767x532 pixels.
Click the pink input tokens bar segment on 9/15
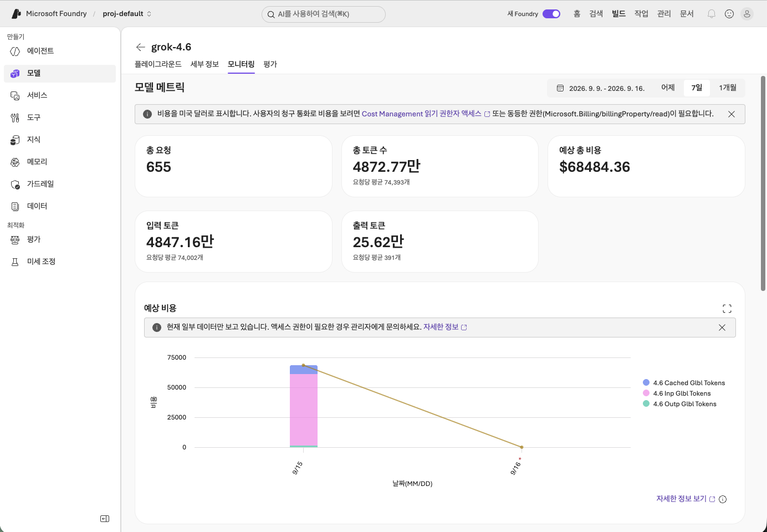pos(304,410)
